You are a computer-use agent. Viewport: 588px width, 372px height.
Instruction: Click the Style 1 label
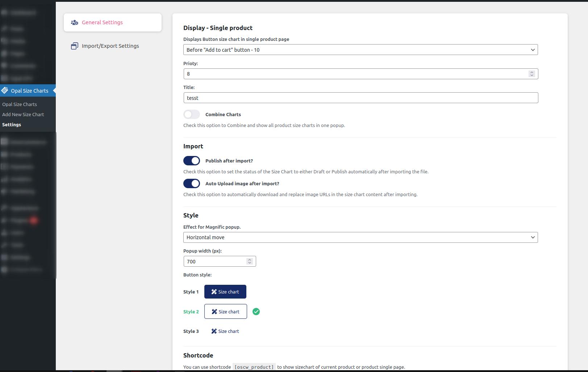pos(191,292)
